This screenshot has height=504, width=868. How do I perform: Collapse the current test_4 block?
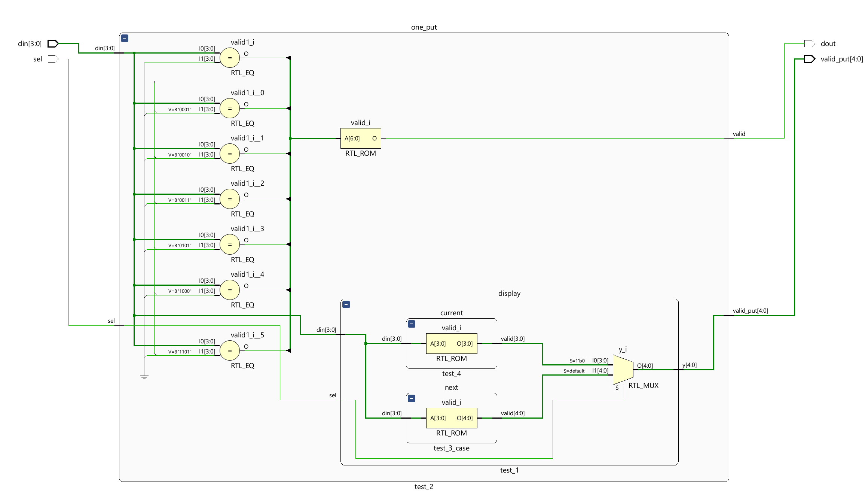(412, 324)
